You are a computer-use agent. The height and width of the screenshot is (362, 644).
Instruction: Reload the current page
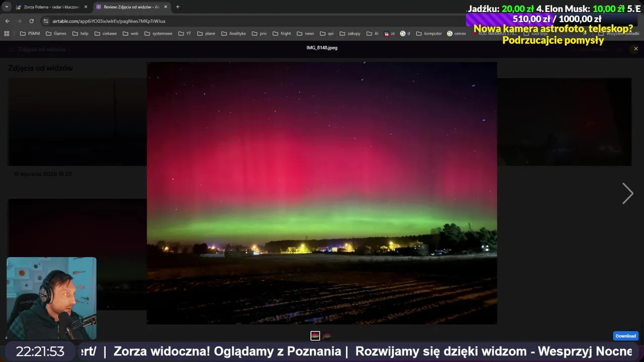31,21
